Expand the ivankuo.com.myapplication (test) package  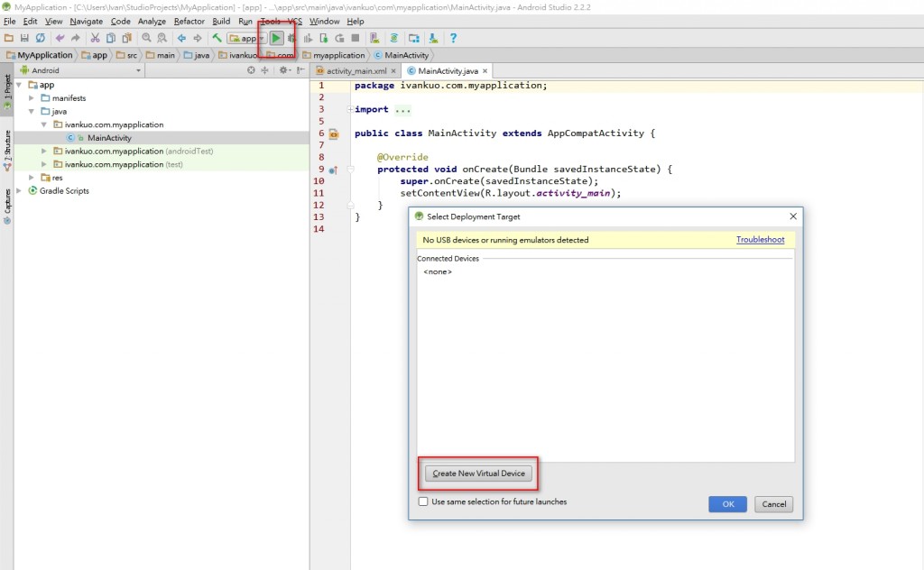pos(43,164)
